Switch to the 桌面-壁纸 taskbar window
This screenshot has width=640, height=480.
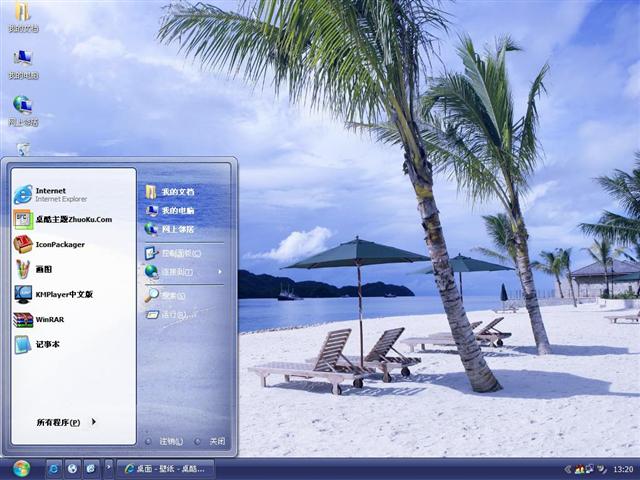(x=165, y=468)
